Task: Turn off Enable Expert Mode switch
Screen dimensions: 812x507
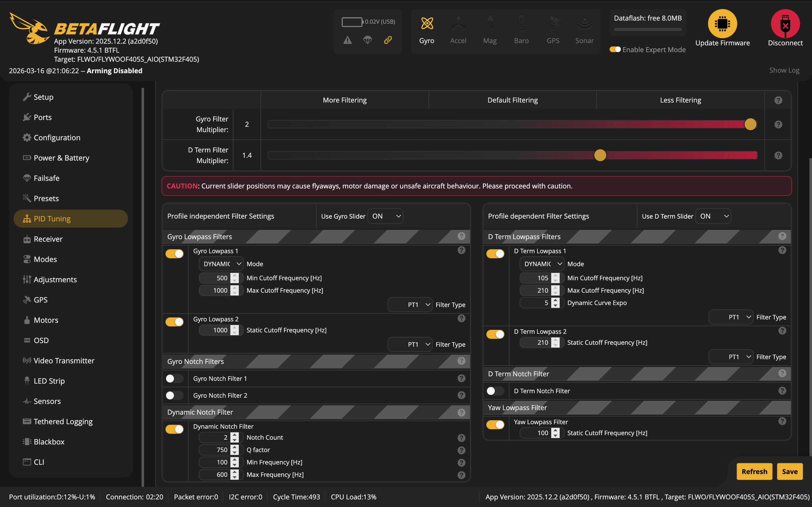Action: tap(615, 50)
